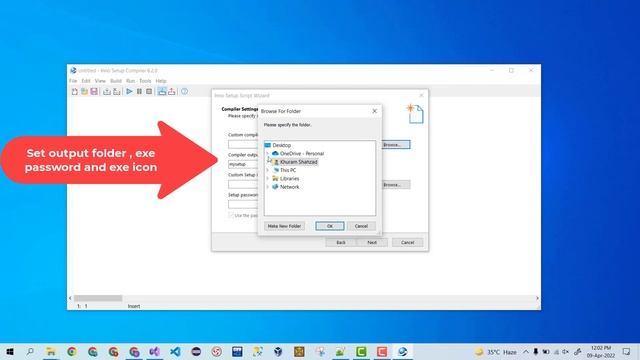Viewport: 640px width, 360px height.
Task: Click the output base name field 'mysetup'
Action: coord(243,164)
